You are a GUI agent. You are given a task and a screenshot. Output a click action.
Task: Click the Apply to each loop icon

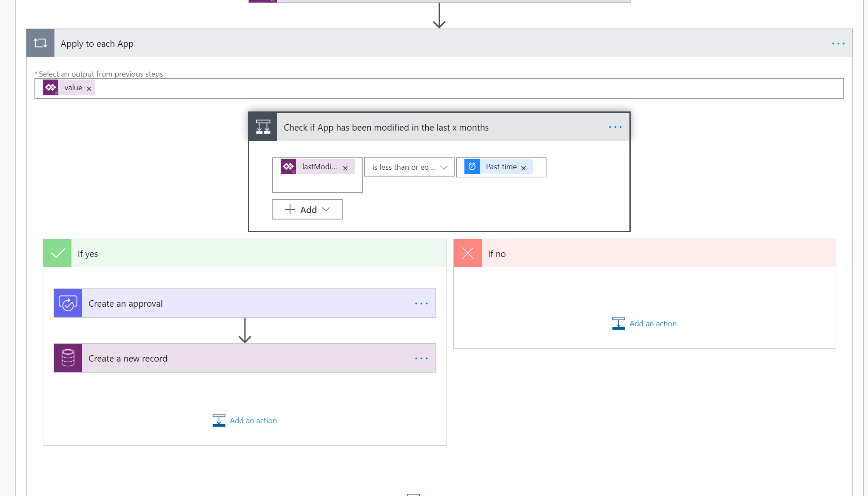coord(40,43)
